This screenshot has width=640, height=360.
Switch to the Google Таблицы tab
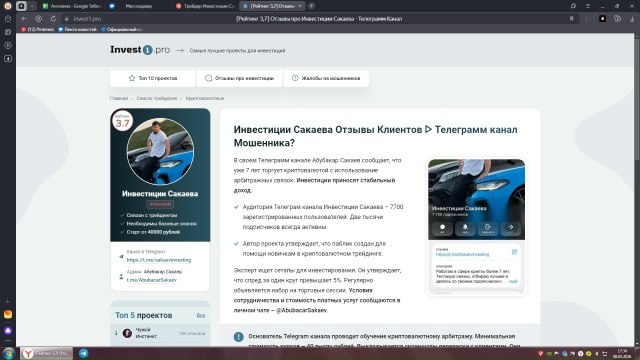pyautogui.click(x=72, y=6)
